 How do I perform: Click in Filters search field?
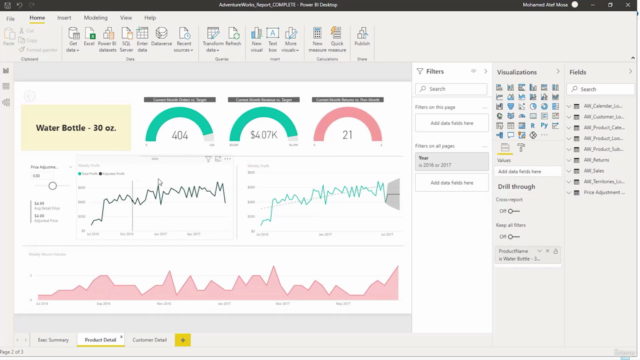[451, 89]
